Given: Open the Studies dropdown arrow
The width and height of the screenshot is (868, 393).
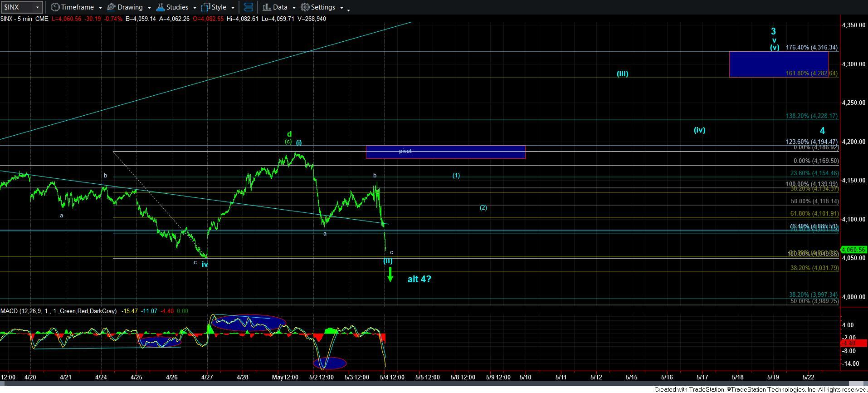Looking at the screenshot, I should (x=194, y=8).
